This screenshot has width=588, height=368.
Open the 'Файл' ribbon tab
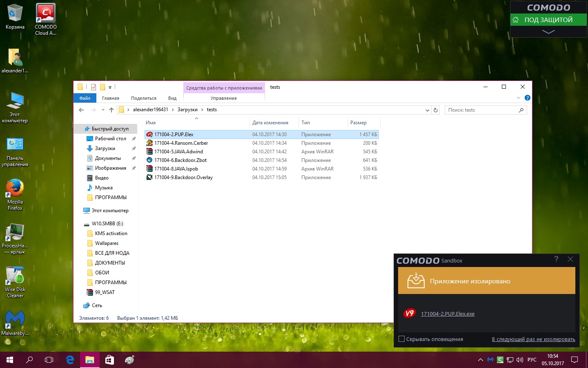85,98
